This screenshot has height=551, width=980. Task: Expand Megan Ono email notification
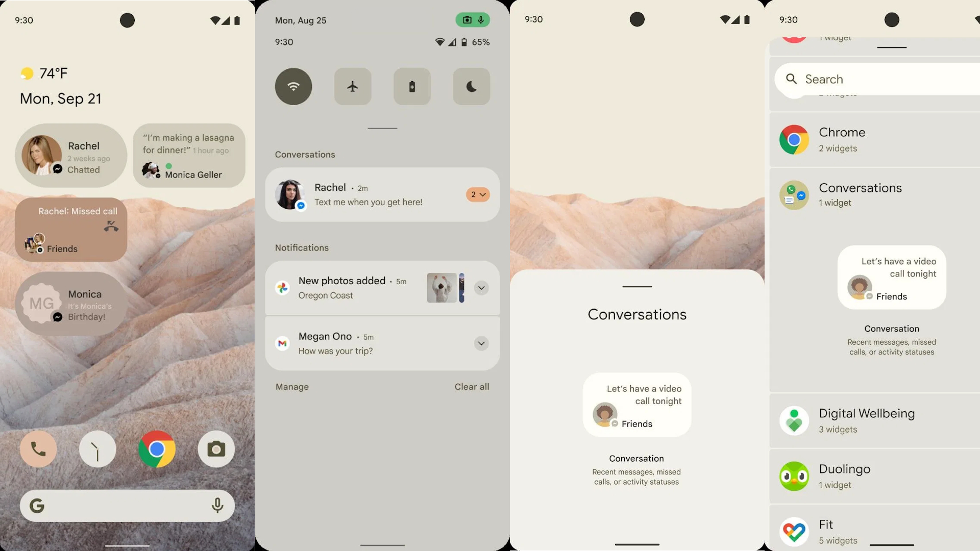[x=481, y=343]
